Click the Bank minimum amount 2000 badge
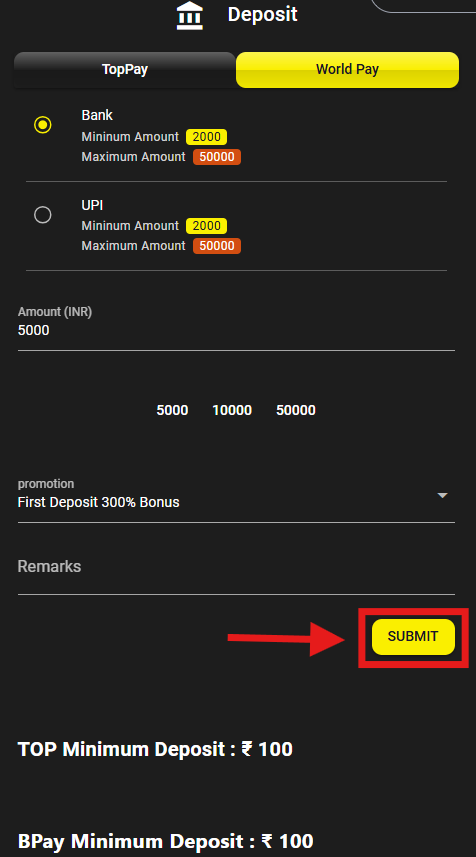Image resolution: width=476 pixels, height=857 pixels. point(207,137)
